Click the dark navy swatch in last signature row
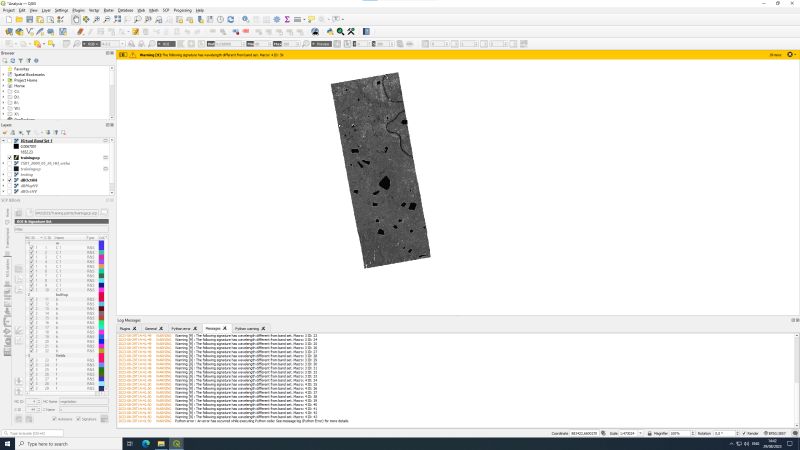The height and width of the screenshot is (450, 800). 101,388
